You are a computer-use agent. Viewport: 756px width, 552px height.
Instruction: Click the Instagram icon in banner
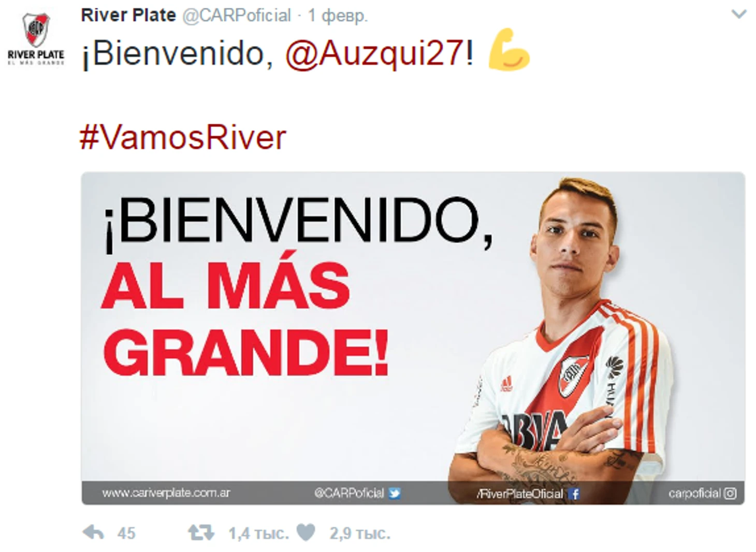point(730,493)
